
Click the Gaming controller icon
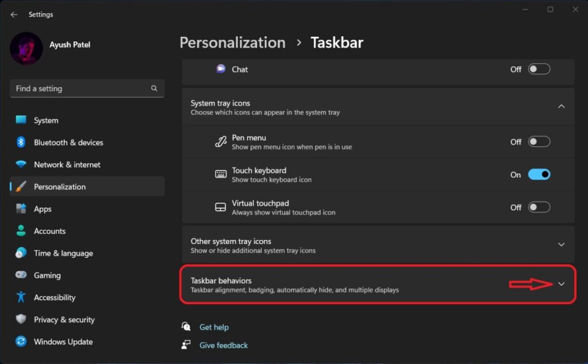coord(21,275)
